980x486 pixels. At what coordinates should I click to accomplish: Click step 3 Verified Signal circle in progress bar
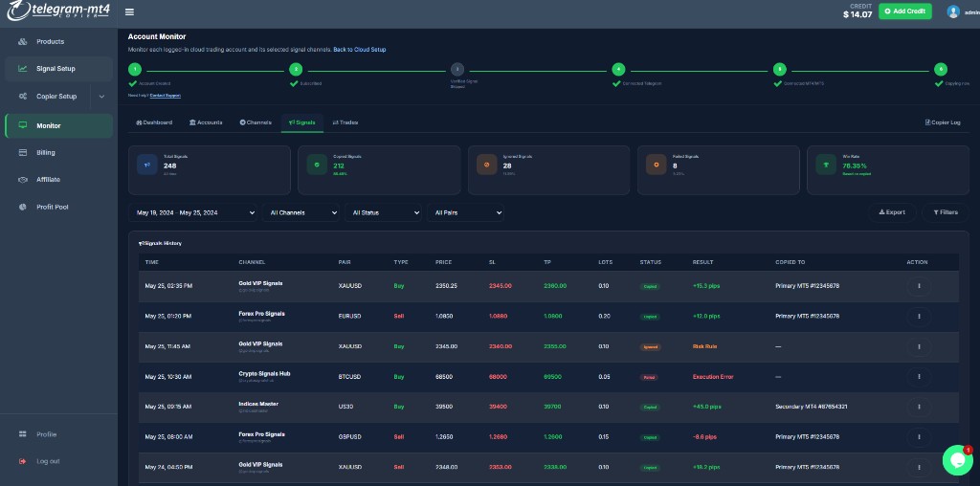pos(457,69)
